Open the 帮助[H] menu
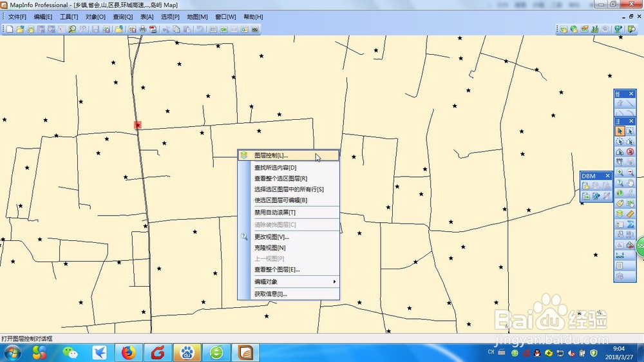 [253, 17]
